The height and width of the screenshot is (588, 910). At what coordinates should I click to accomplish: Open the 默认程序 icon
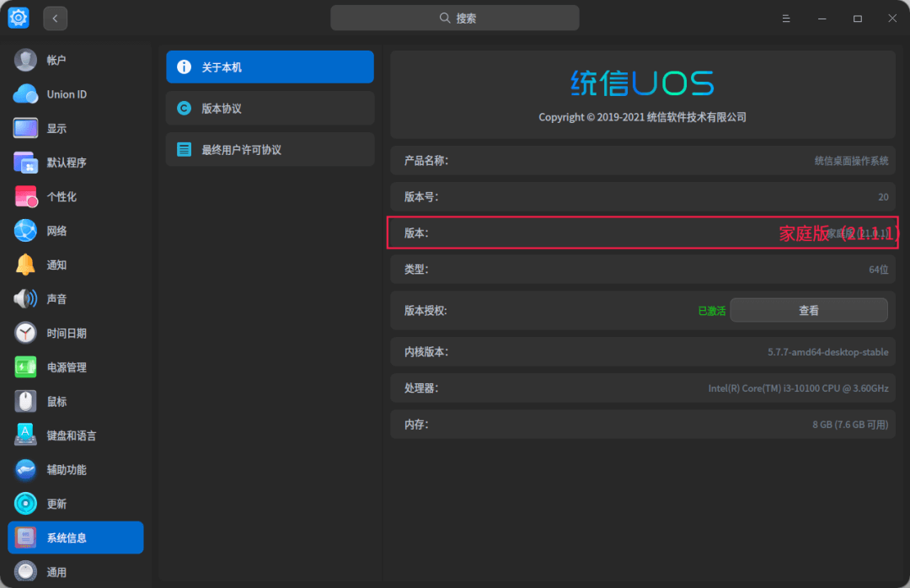tap(25, 163)
